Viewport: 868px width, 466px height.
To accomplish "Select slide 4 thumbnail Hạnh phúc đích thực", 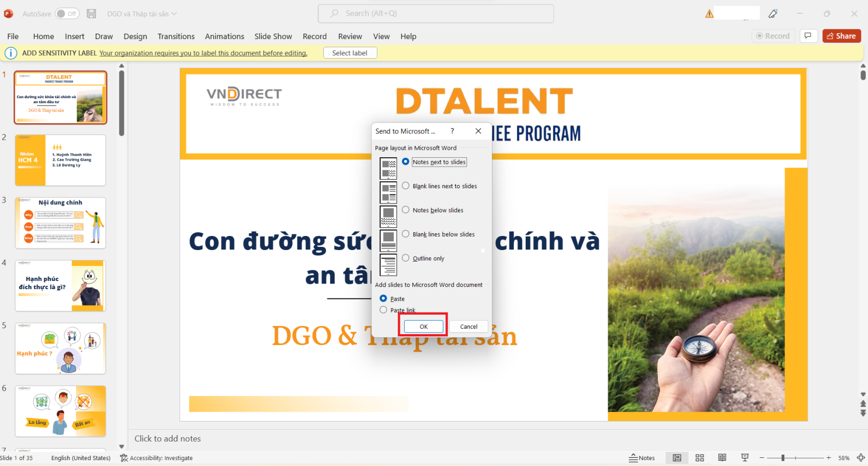I will coord(60,286).
